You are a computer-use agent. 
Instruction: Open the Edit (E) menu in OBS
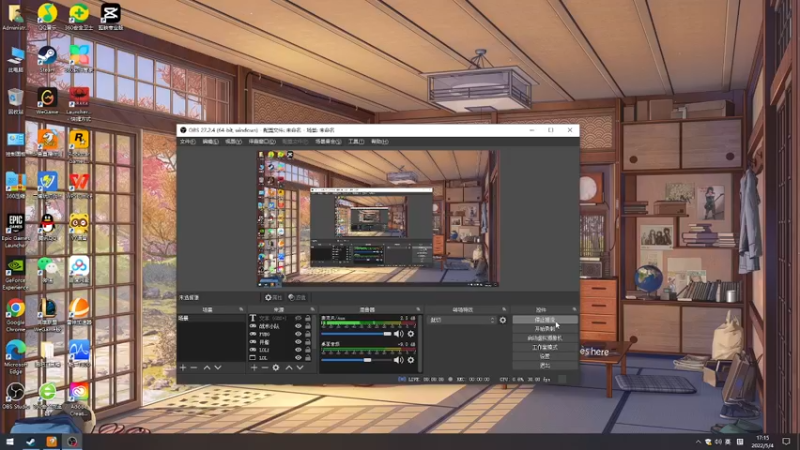click(x=210, y=142)
